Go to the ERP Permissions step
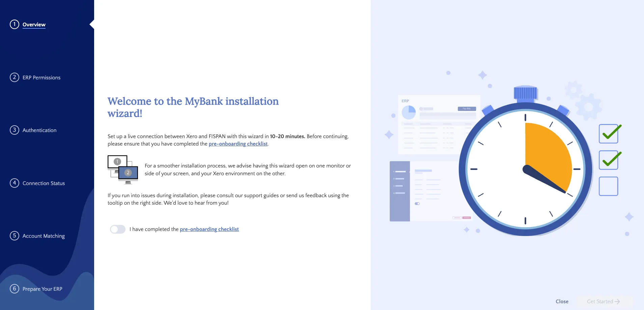This screenshot has height=310, width=644. point(41,78)
